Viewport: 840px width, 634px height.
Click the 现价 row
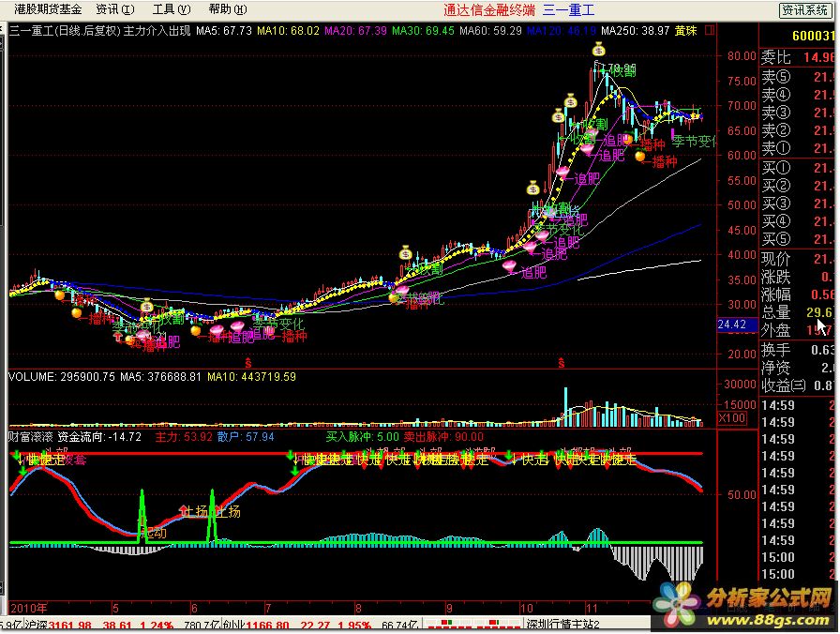click(797, 259)
